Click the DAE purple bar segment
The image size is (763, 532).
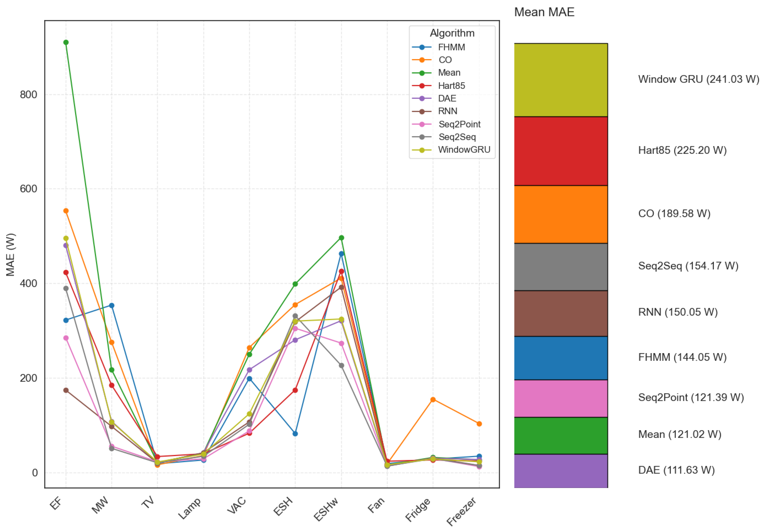(561, 471)
